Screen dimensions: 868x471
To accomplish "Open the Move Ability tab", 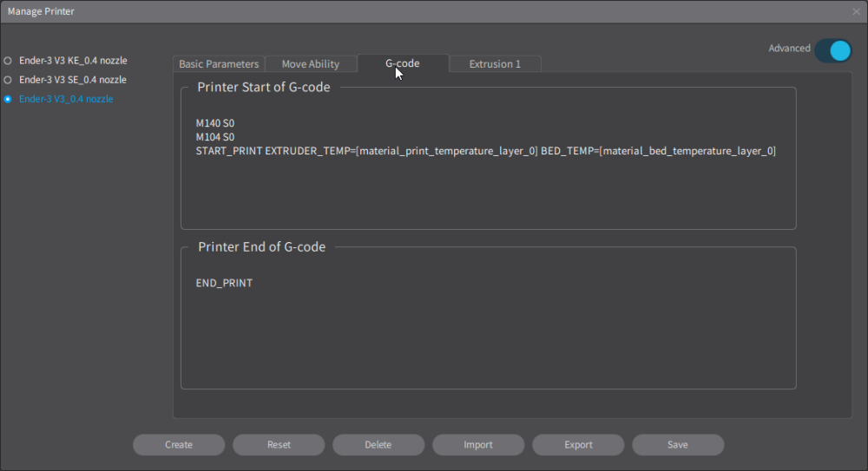I will pyautogui.click(x=311, y=64).
